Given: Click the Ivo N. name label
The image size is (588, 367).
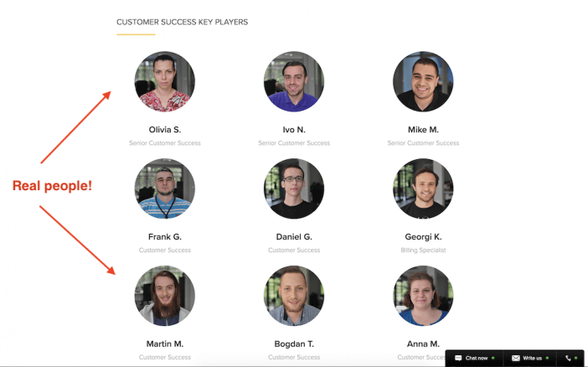Looking at the screenshot, I should coord(294,130).
